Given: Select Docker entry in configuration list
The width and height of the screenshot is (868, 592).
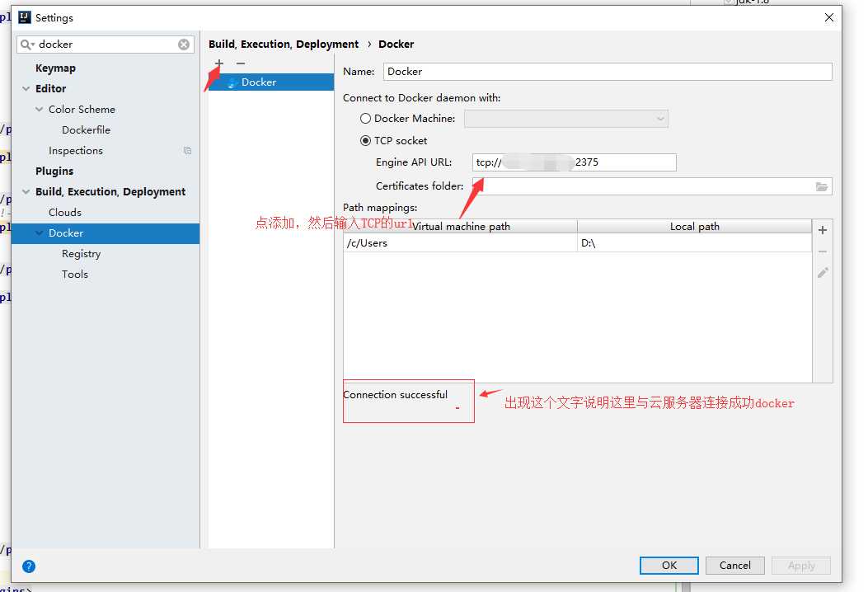Looking at the screenshot, I should [x=271, y=82].
